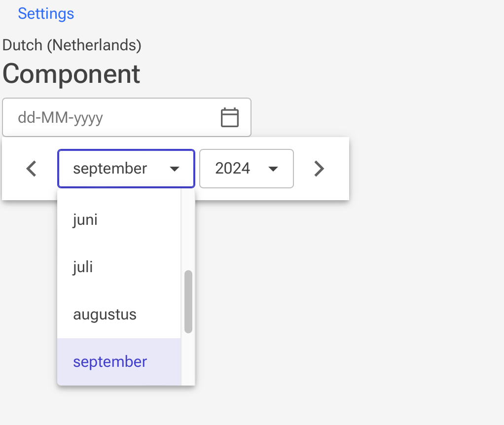Click the month list scrollbar thumb
This screenshot has width=504, height=425.
tap(188, 302)
